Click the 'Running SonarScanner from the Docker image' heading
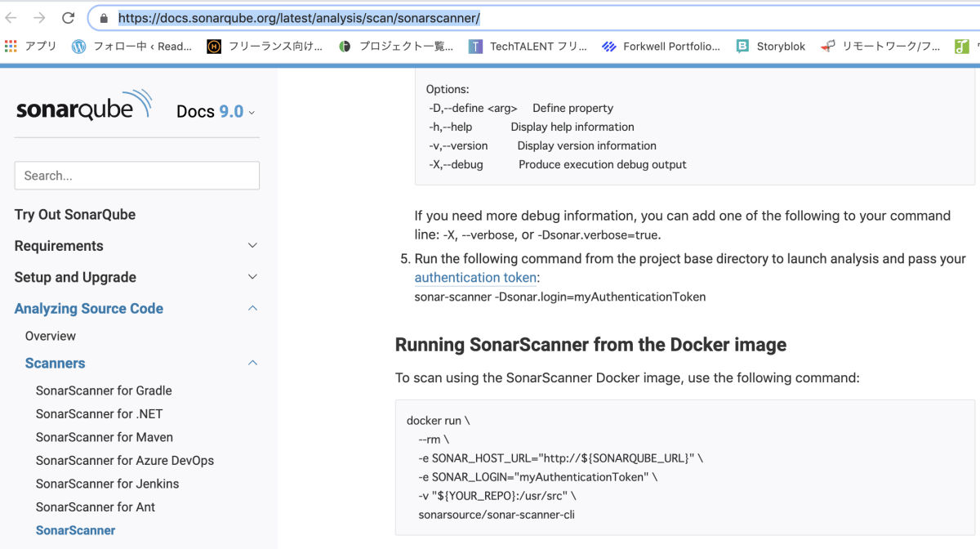This screenshot has width=980, height=549. (x=590, y=345)
